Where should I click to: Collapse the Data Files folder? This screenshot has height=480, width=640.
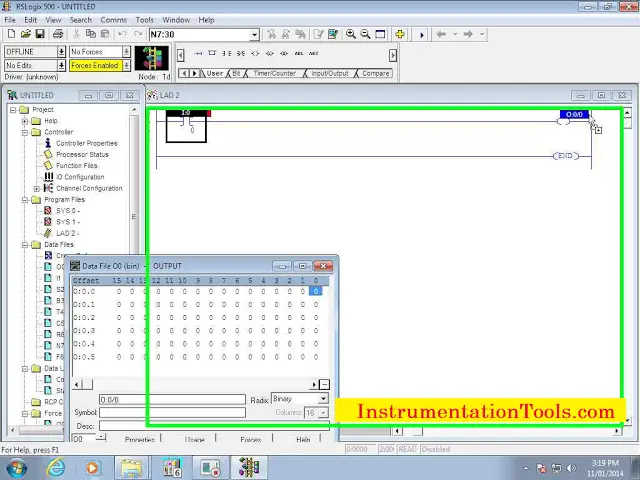point(25,245)
